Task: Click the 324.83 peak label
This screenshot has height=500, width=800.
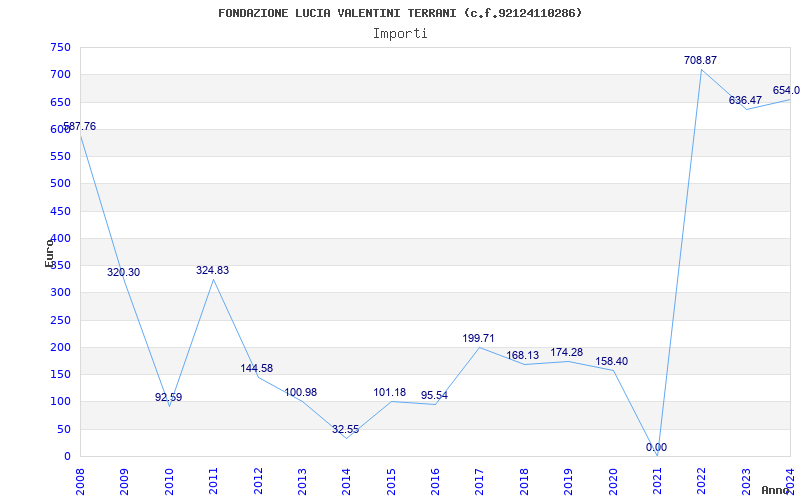Action: pyautogui.click(x=212, y=270)
